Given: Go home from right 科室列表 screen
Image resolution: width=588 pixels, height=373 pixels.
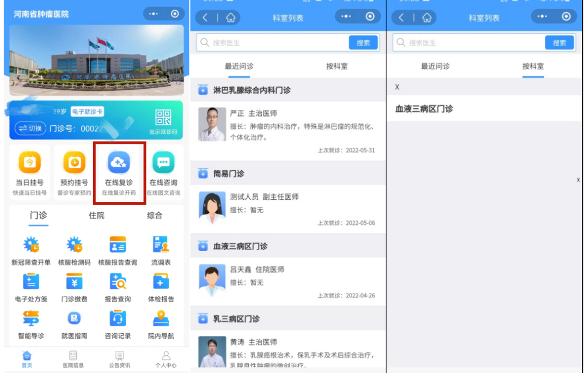Looking at the screenshot, I should click(427, 17).
